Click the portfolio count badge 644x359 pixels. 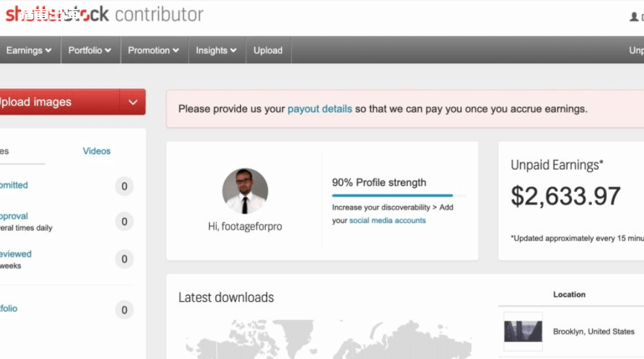[x=124, y=310]
